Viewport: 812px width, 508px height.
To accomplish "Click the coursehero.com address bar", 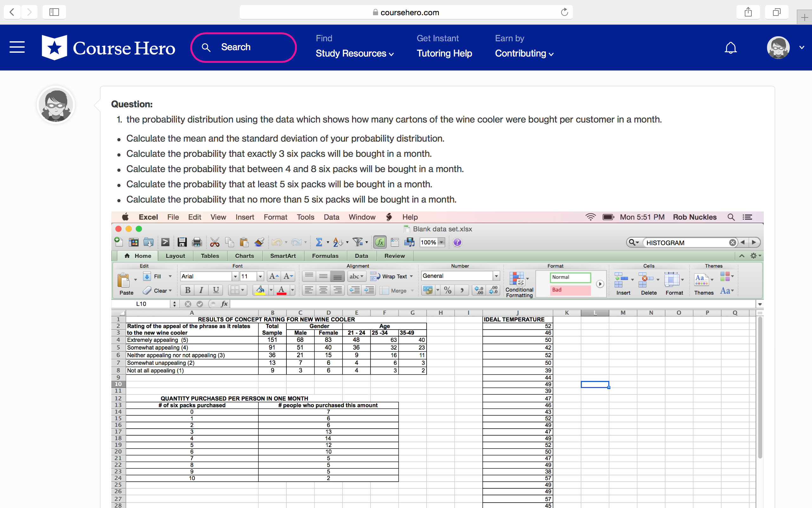I will pyautogui.click(x=406, y=12).
